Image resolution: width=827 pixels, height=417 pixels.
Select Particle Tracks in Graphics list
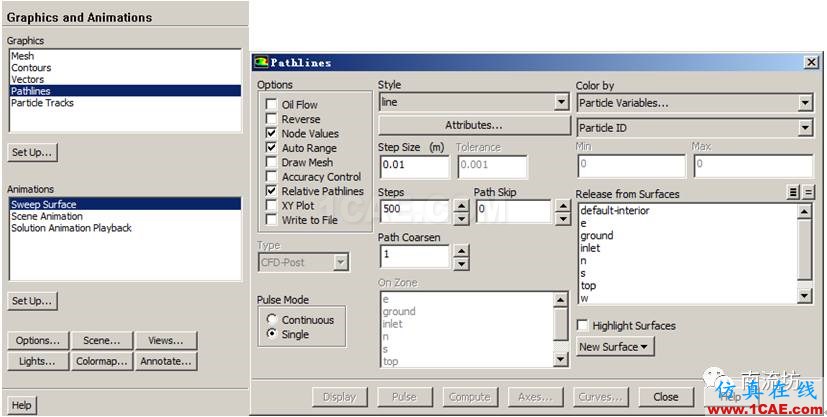click(125, 102)
